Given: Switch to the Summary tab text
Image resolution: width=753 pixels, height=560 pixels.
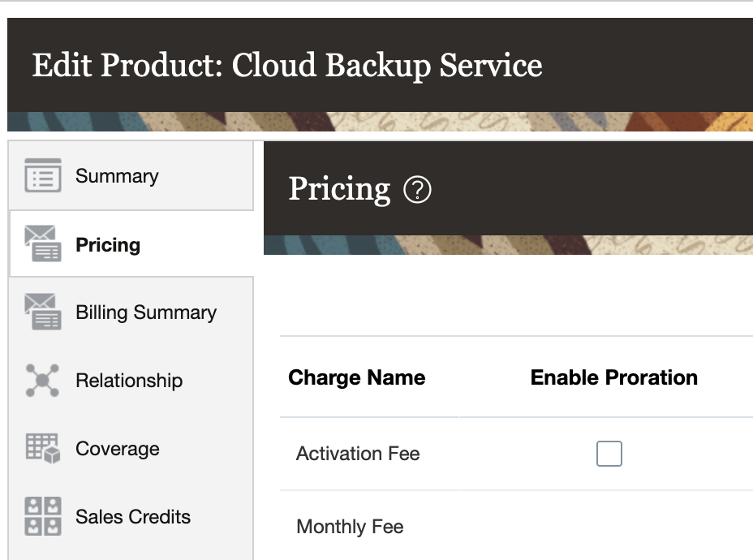Looking at the screenshot, I should pyautogui.click(x=117, y=176).
